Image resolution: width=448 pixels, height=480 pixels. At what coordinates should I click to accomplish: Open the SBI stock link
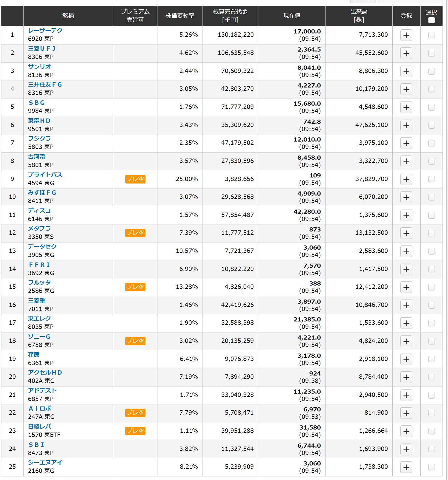coord(36,445)
